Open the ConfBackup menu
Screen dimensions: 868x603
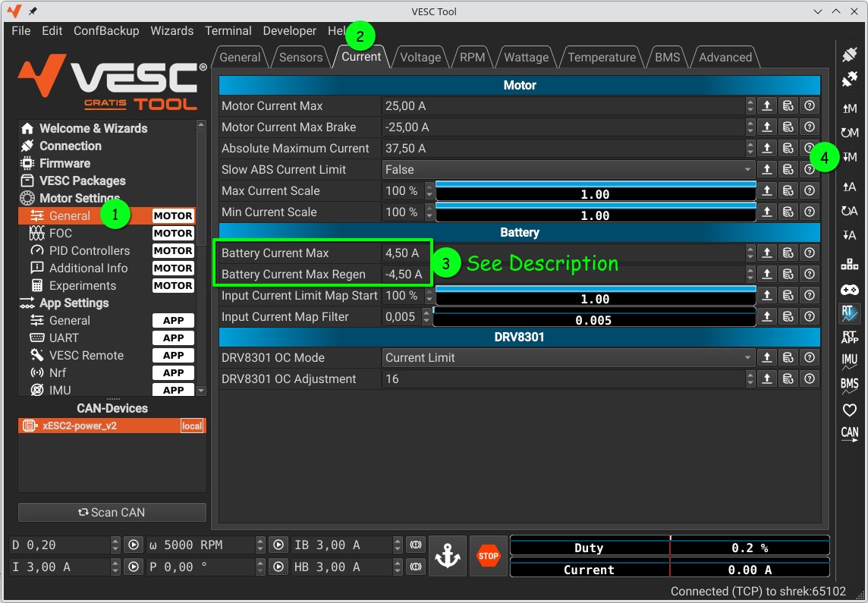[x=106, y=31]
